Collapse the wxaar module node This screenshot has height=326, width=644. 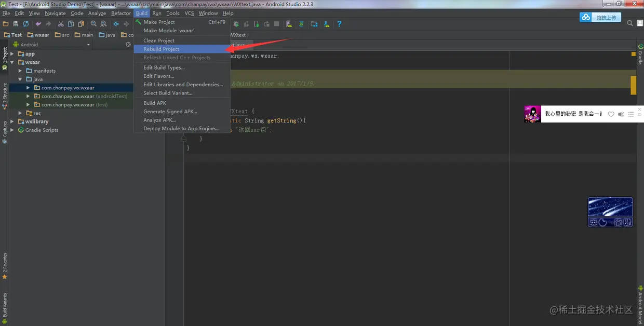[12, 62]
